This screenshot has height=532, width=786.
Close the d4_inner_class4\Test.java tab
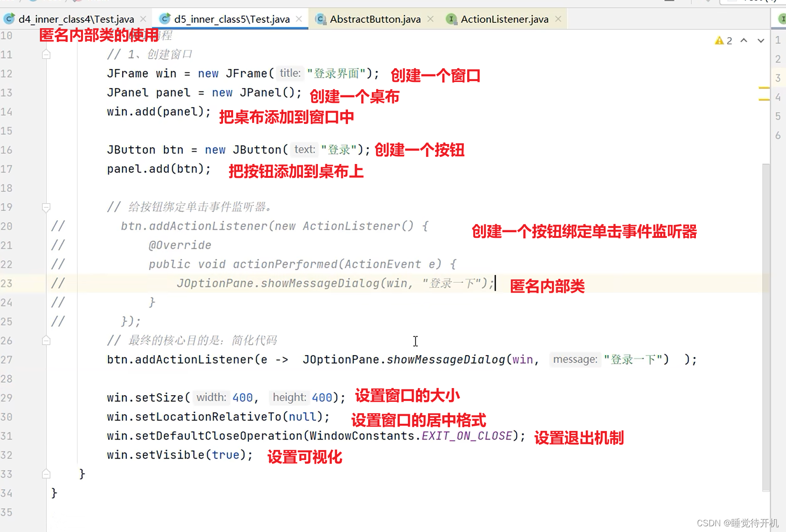tap(143, 19)
